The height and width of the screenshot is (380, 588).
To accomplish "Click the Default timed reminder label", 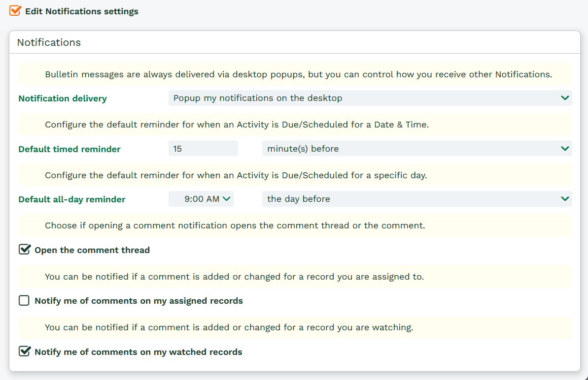I will coord(69,149).
